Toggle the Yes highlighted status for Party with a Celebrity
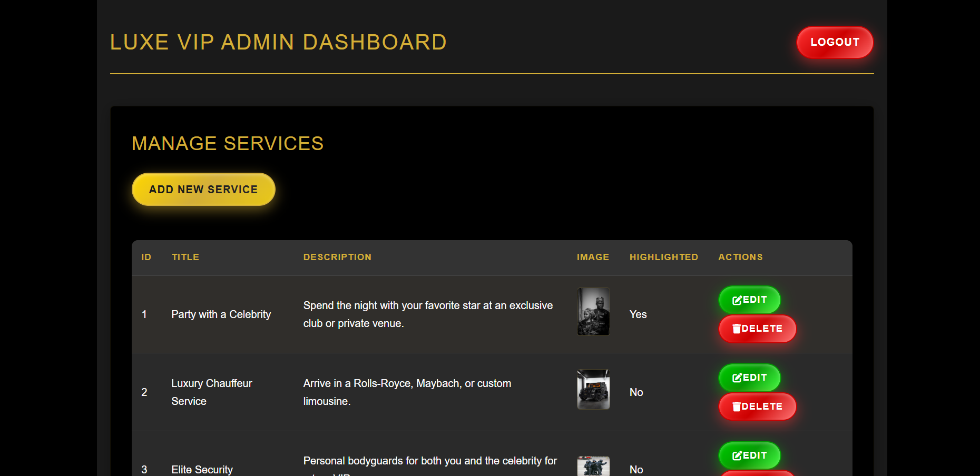 point(638,314)
